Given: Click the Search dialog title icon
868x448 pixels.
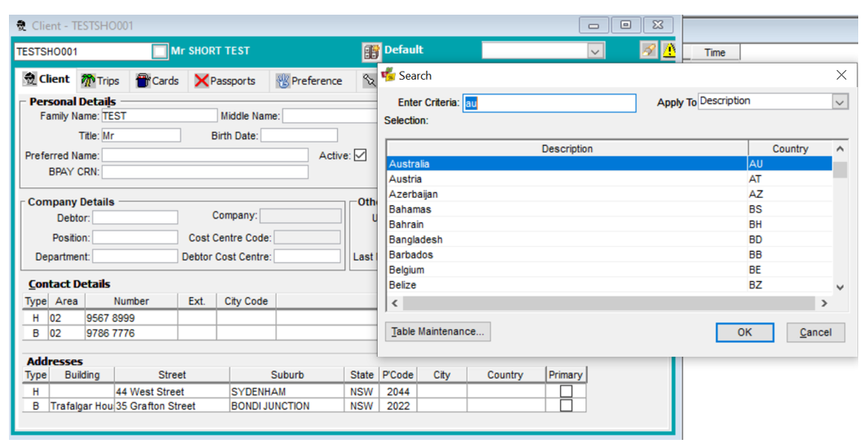Looking at the screenshot, I should pyautogui.click(x=388, y=75).
